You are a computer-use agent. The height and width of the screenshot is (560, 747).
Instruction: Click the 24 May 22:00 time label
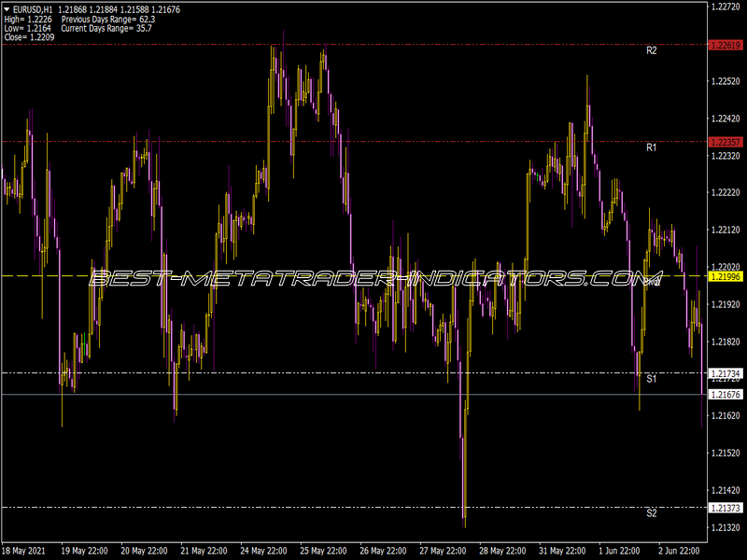pos(264,551)
